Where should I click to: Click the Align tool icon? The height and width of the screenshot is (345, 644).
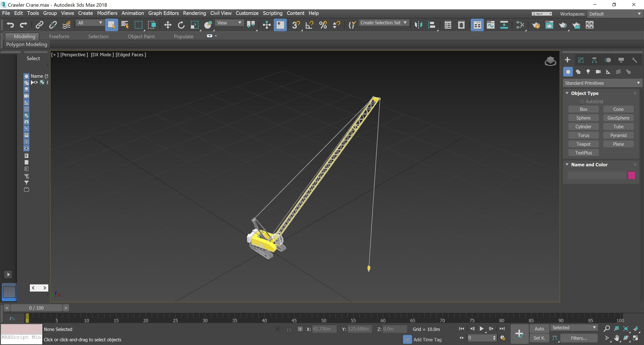click(x=432, y=25)
